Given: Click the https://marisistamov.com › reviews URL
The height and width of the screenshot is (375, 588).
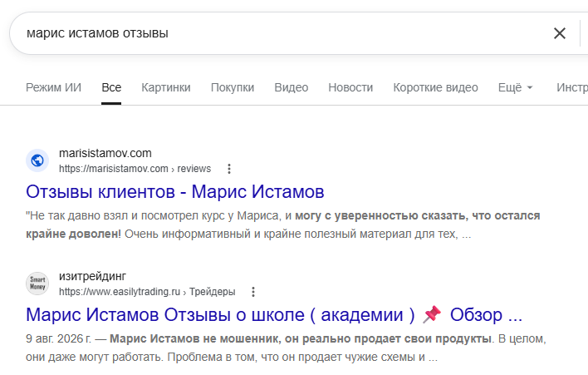Looking at the screenshot, I should [x=135, y=169].
